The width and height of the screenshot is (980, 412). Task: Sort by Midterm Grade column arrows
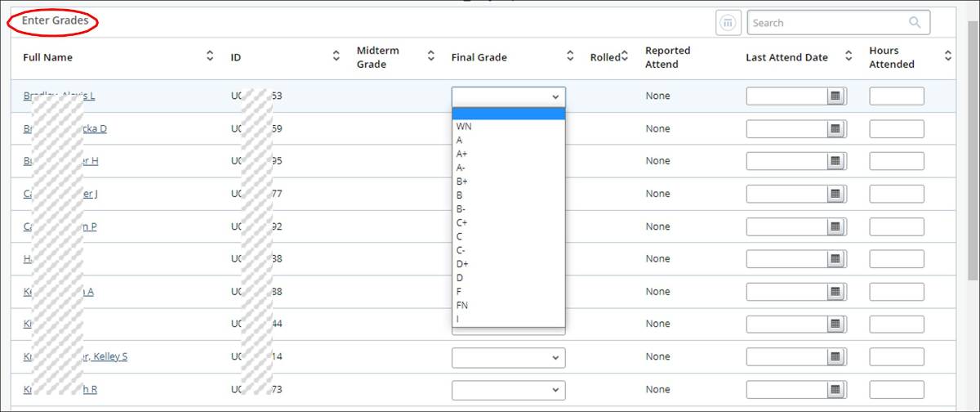tap(430, 56)
